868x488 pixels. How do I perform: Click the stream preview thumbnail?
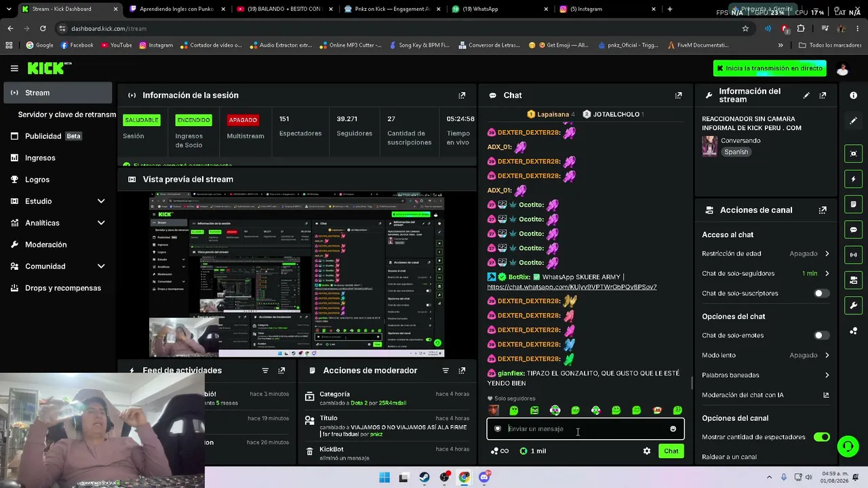coord(296,274)
